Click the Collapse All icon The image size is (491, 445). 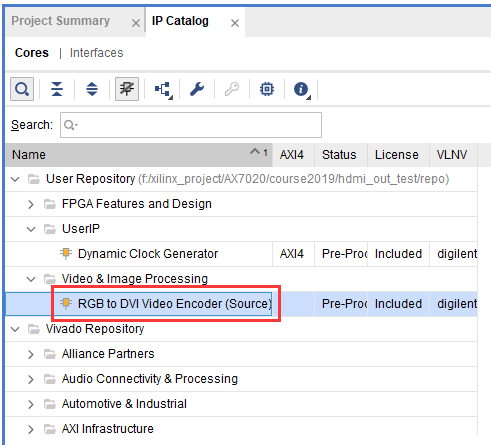click(x=57, y=89)
